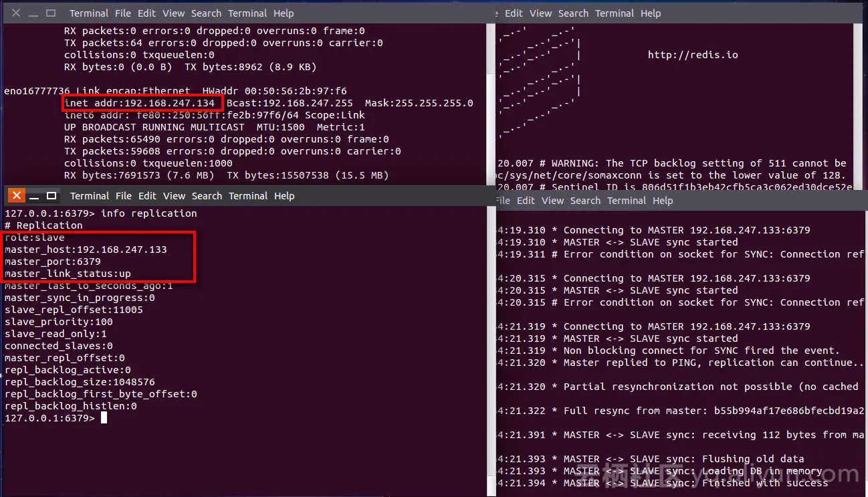The height and width of the screenshot is (497, 868).
Task: Click the 'repl_backlog_histlen:0' line
Action: pyautogui.click(x=71, y=406)
